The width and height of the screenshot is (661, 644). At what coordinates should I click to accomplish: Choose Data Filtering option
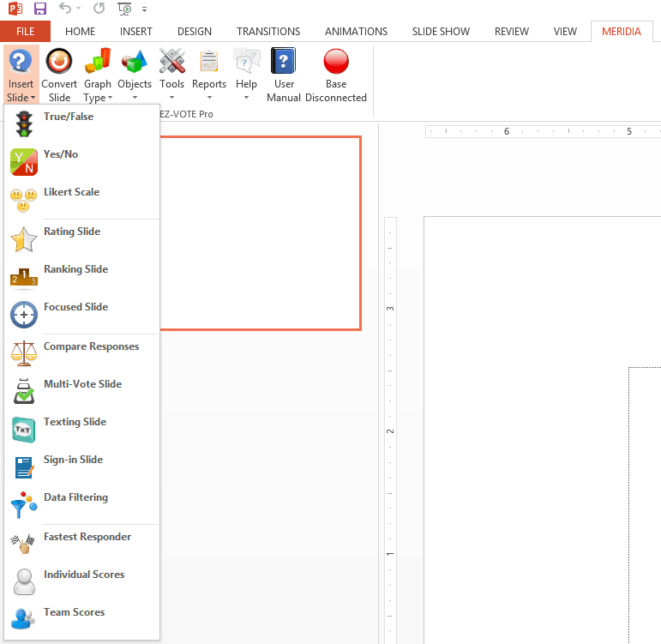82,505
